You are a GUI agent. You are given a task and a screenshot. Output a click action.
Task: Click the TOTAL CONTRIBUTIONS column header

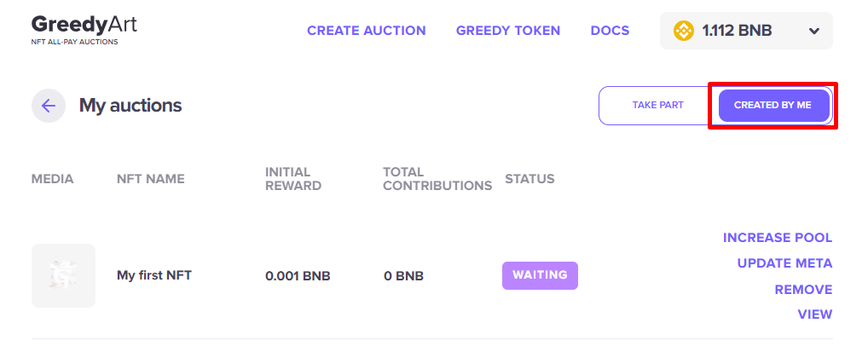click(437, 179)
